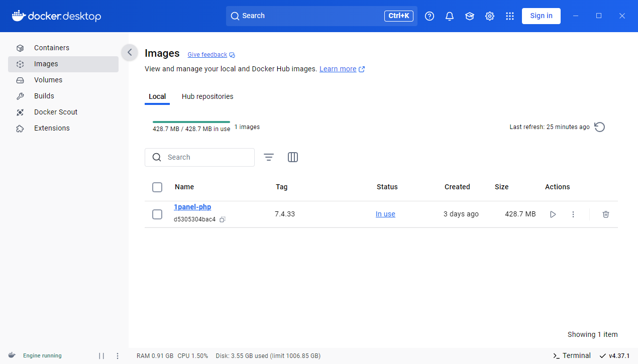The height and width of the screenshot is (364, 638).
Task: Run the 1panel-php image
Action: coord(553,214)
